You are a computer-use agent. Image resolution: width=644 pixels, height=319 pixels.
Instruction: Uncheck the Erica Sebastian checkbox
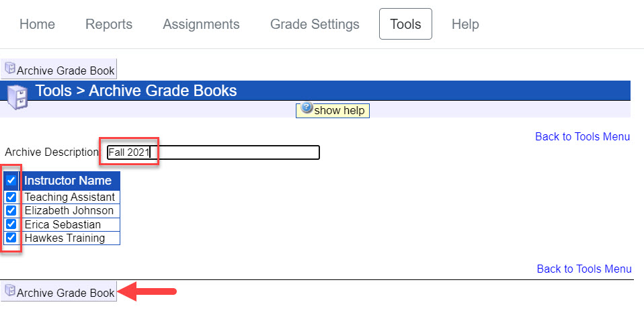point(11,224)
